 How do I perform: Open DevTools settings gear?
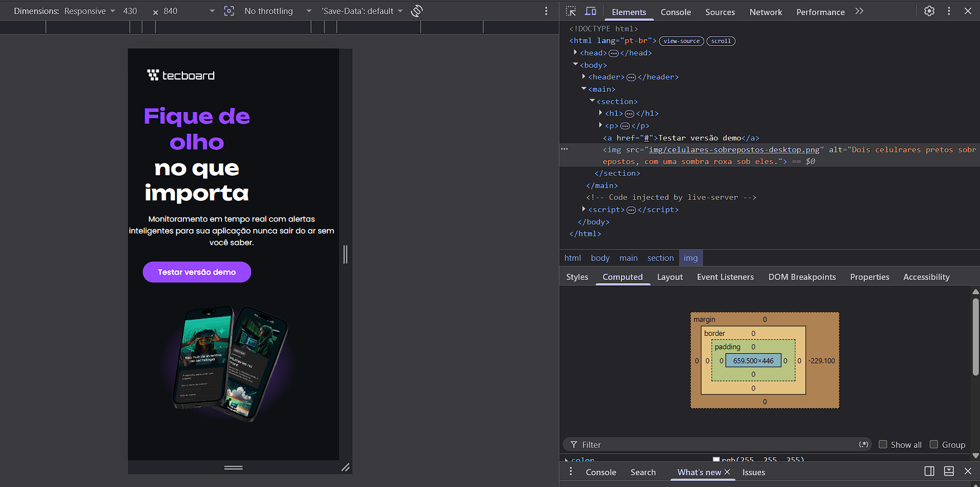pyautogui.click(x=929, y=11)
